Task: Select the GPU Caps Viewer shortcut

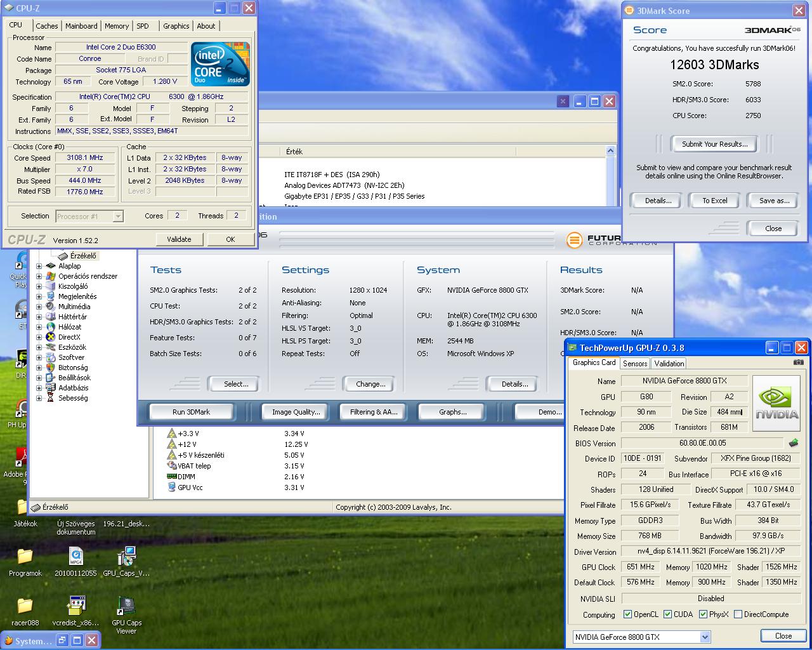Action: (x=126, y=606)
